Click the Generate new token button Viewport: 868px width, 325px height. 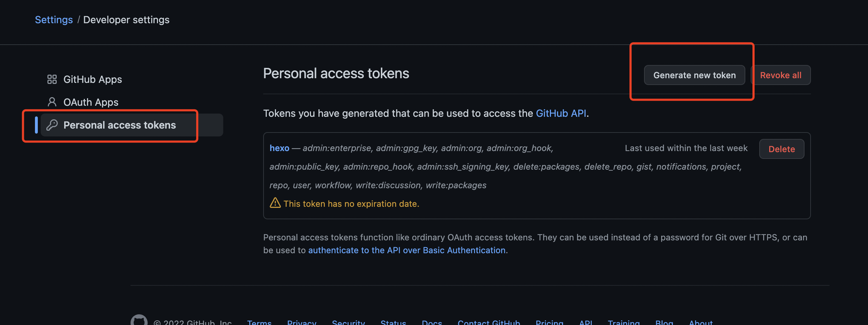point(694,75)
